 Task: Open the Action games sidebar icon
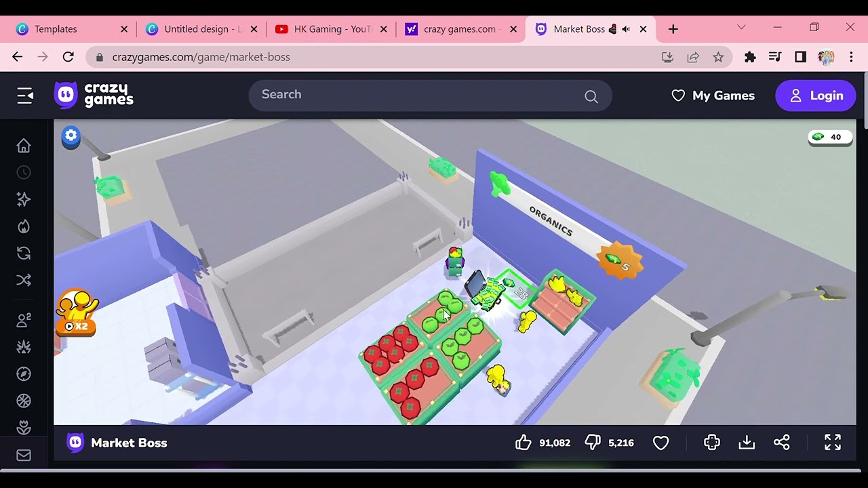[24, 347]
